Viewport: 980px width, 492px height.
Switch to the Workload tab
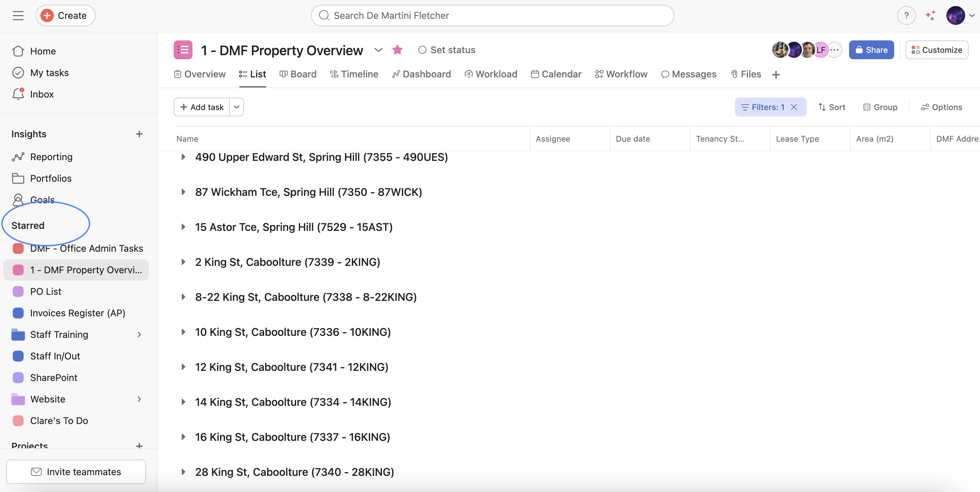coord(491,74)
